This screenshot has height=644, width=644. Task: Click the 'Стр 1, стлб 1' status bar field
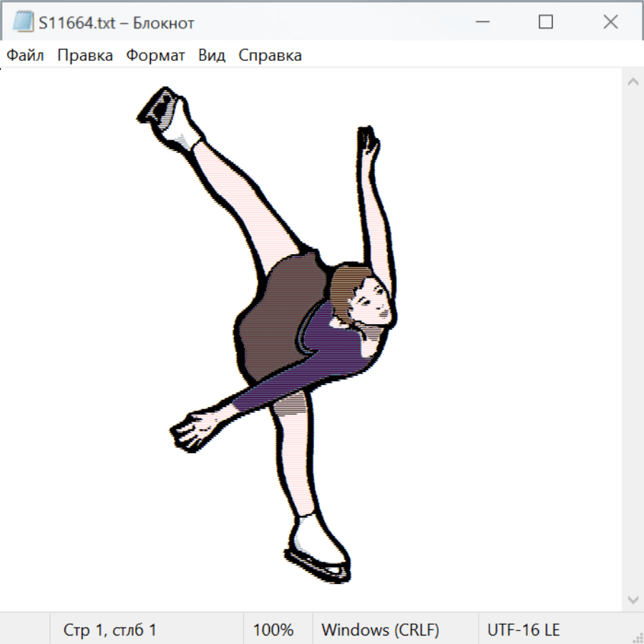coord(110,630)
